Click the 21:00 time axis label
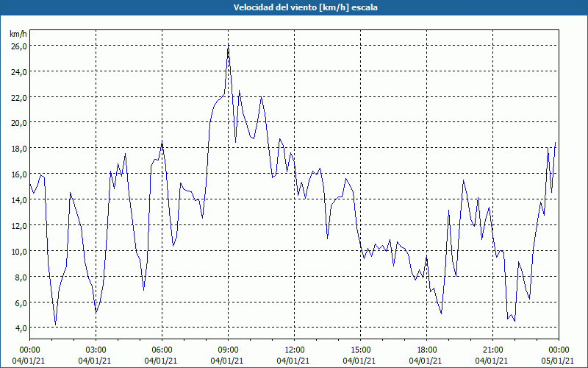This screenshot has height=368, width=588. click(492, 350)
